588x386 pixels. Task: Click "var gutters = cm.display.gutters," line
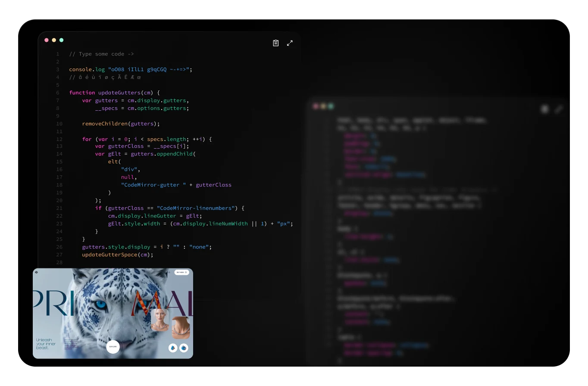tap(135, 100)
